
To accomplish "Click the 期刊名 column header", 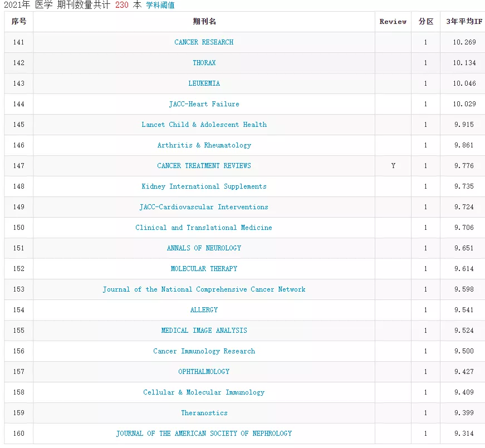I will tap(204, 22).
